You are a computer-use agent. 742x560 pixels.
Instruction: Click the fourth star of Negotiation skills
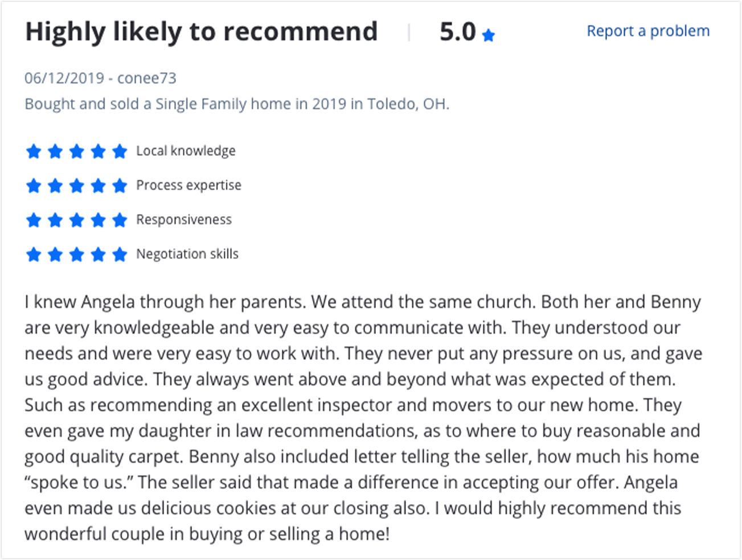[98, 254]
